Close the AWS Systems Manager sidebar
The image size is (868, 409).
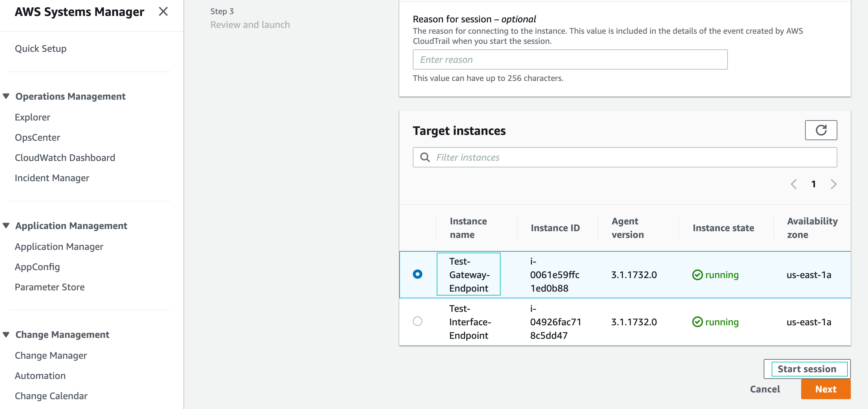tap(163, 12)
